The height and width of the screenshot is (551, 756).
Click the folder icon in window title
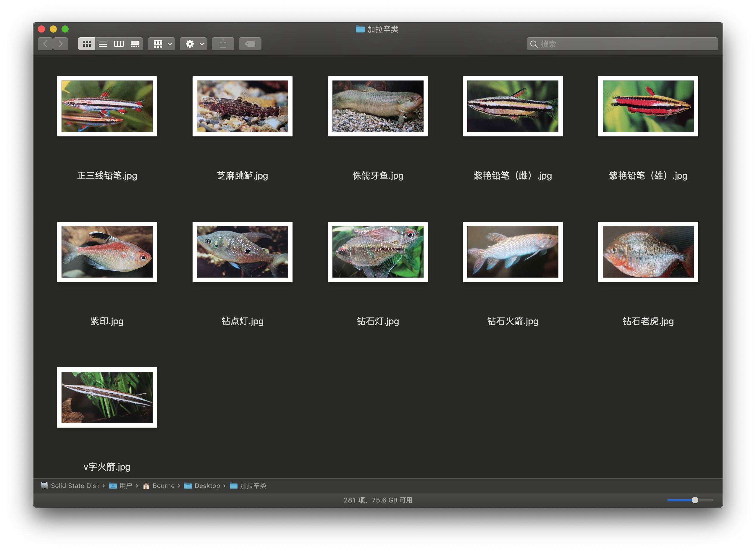click(360, 29)
